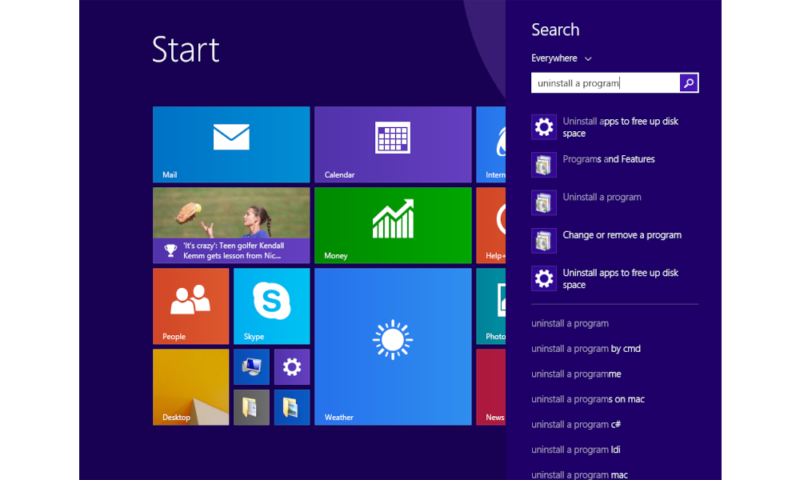The width and height of the screenshot is (800, 480).
Task: Open the blue File Explorer folder tile
Action: (x=292, y=408)
